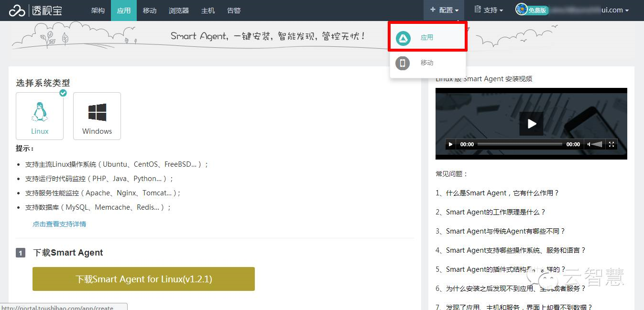Download Smart Agent for Linux v1.2.1
Screen dimensions: 644x310
coord(143,279)
